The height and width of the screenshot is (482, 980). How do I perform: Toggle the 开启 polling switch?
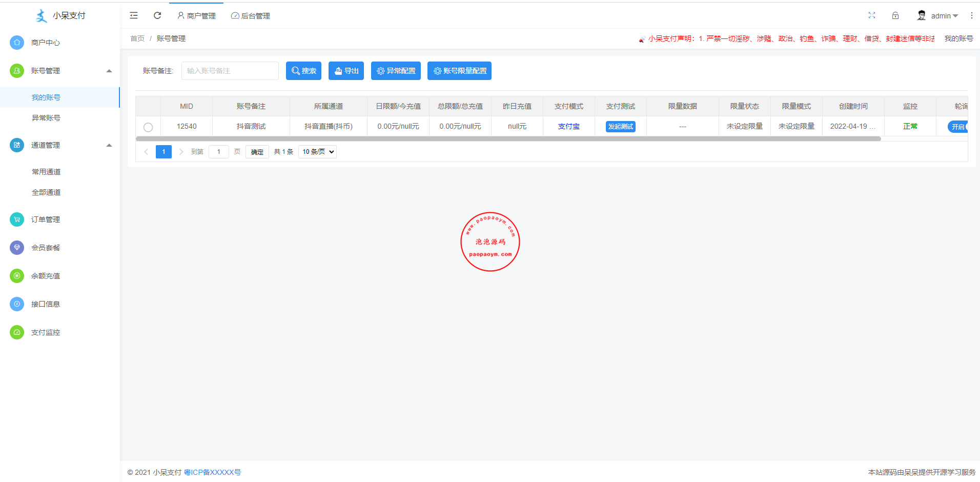click(957, 127)
